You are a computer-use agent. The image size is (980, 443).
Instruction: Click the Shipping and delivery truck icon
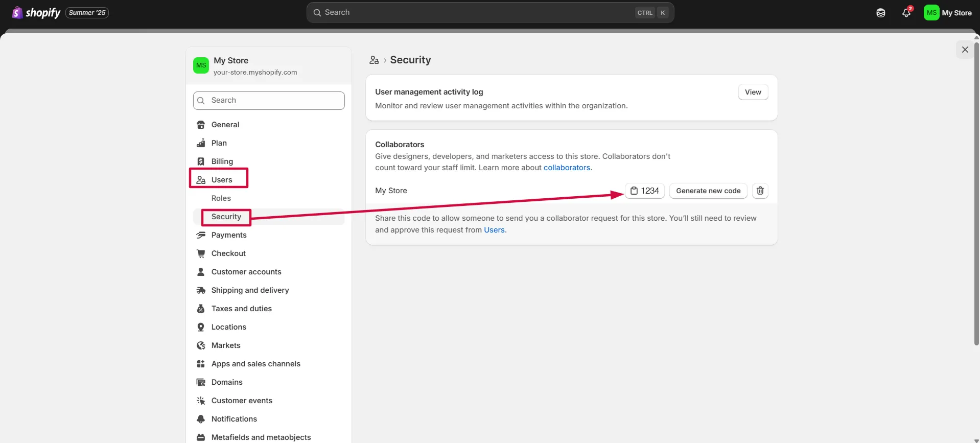(x=201, y=290)
